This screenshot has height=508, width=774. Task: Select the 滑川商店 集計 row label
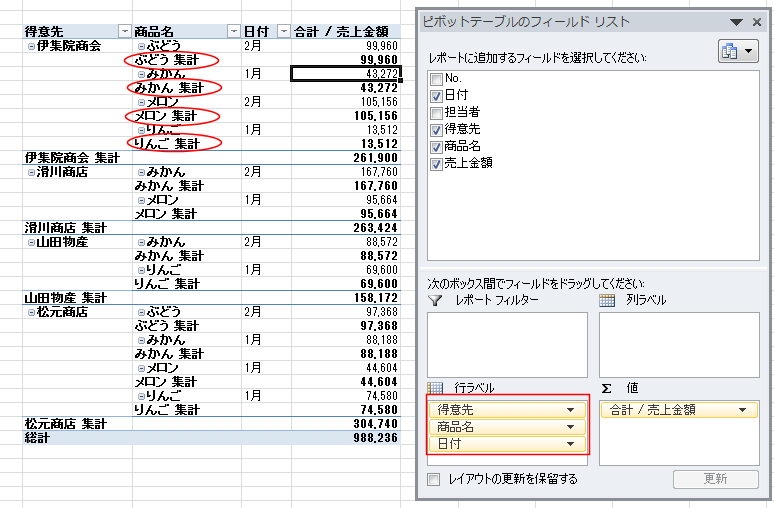tap(66, 228)
